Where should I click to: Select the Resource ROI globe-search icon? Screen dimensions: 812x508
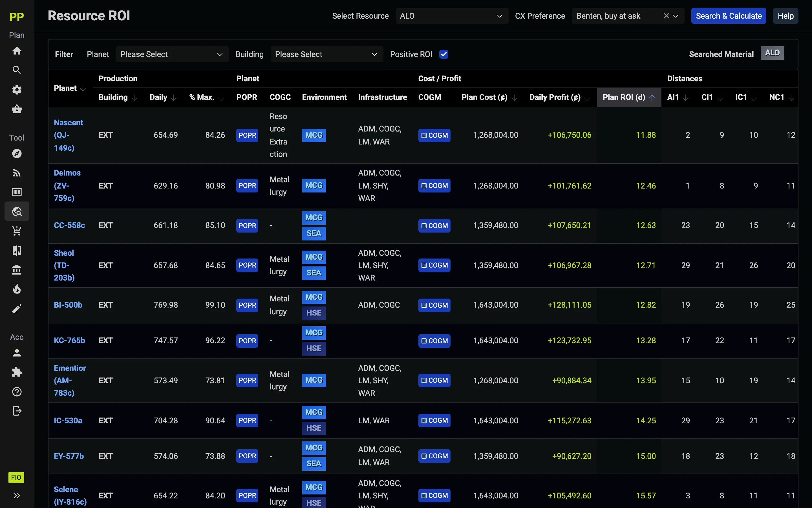tap(17, 211)
